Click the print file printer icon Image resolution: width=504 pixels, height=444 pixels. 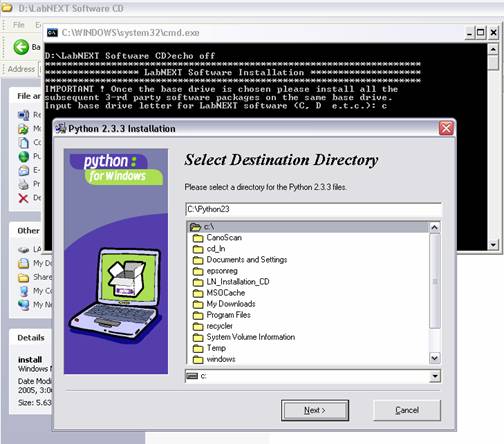pos(23,184)
